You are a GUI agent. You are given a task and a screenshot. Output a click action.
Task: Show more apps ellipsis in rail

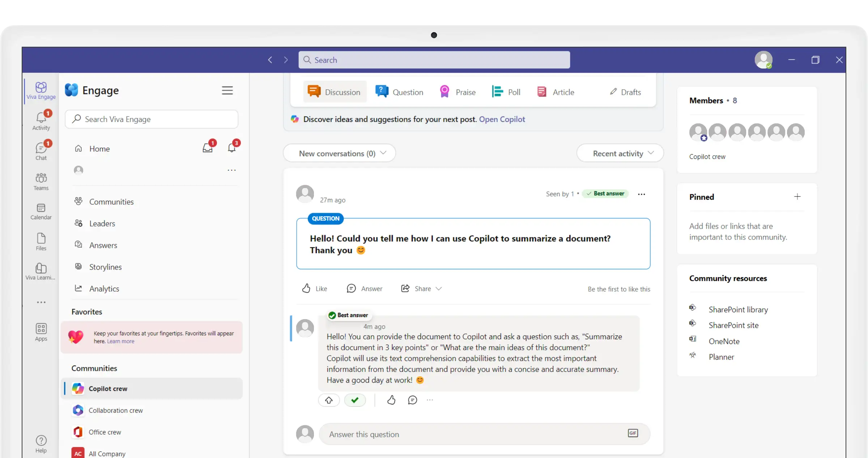[x=41, y=302]
